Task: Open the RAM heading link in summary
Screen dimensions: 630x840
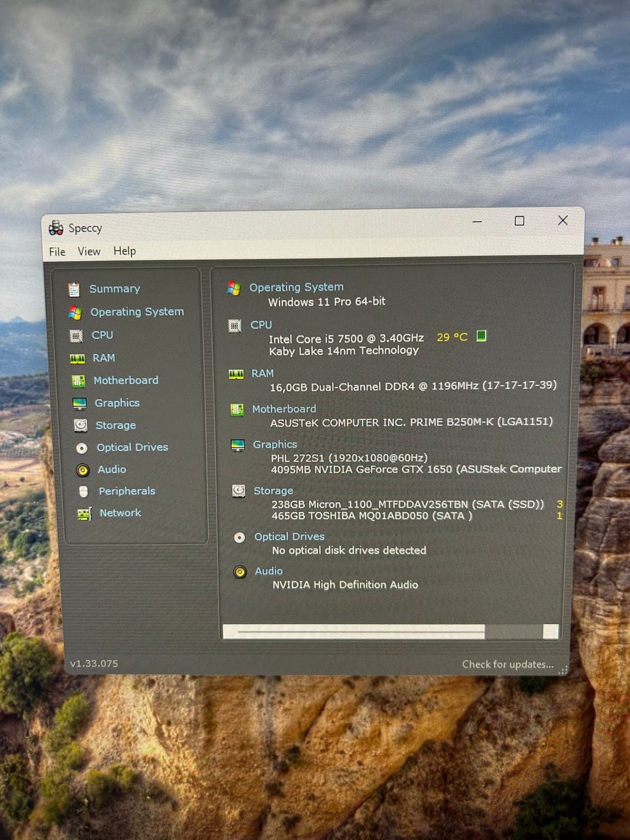Action: [x=262, y=373]
